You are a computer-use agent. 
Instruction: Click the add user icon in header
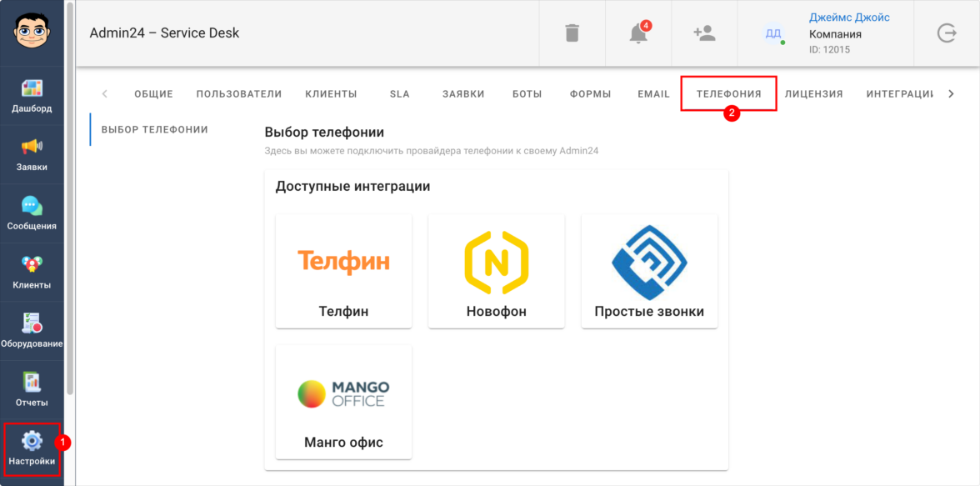click(704, 33)
